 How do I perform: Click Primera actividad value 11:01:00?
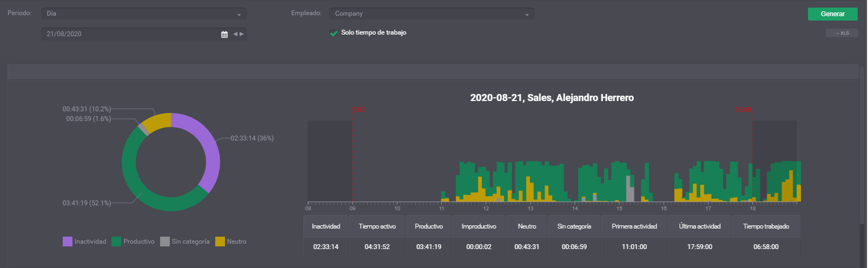click(x=634, y=247)
